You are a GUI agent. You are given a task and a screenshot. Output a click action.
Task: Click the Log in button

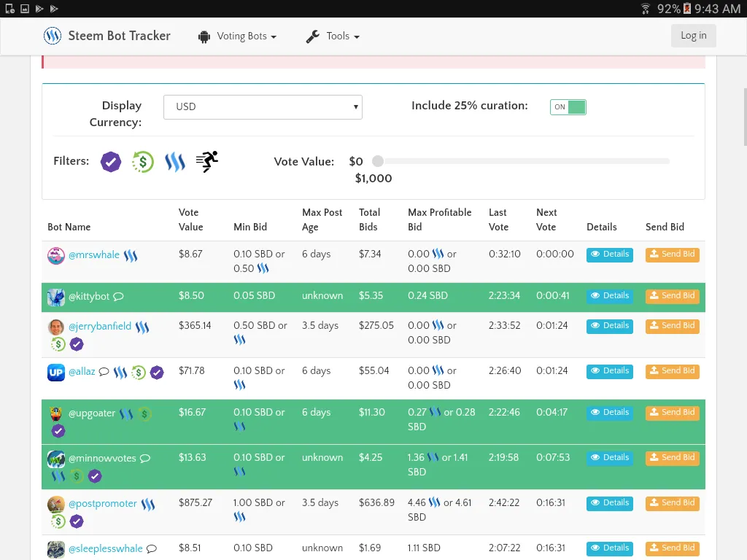pyautogui.click(x=693, y=36)
